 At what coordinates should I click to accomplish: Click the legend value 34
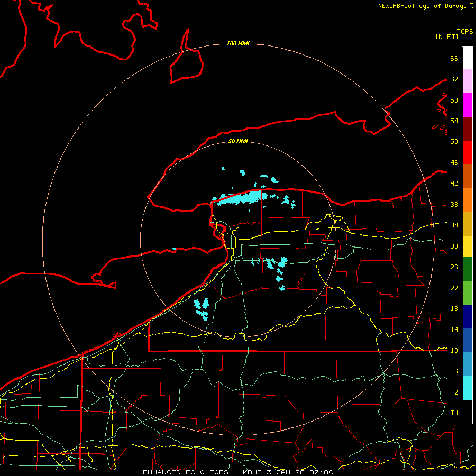pyautogui.click(x=454, y=225)
